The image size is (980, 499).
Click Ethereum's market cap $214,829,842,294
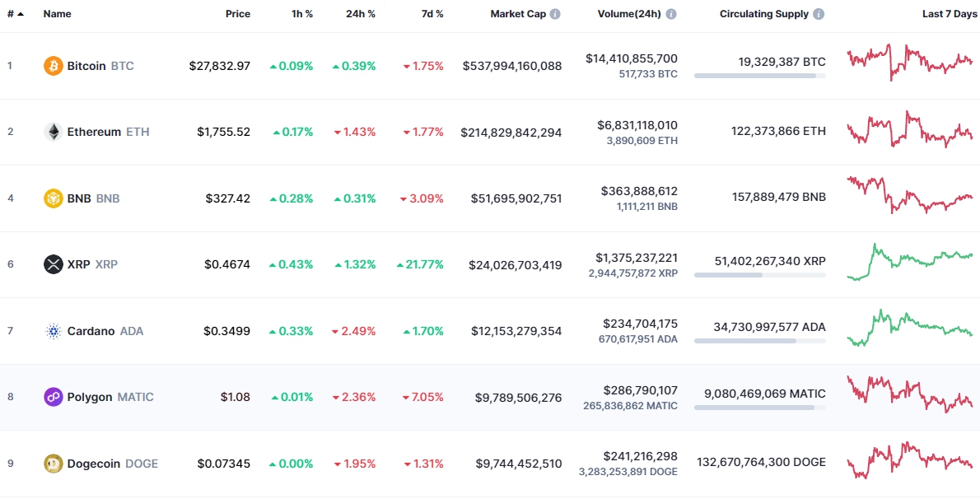point(511,132)
